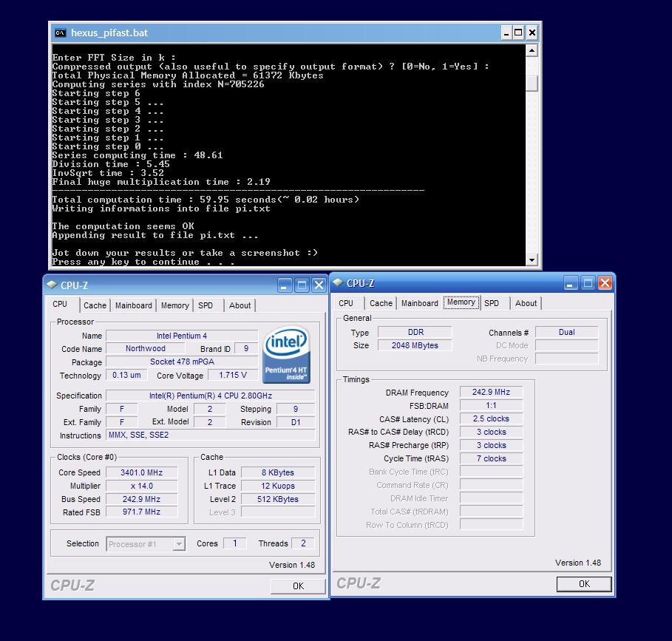Close the left CPU-Z window
The width and height of the screenshot is (672, 641).
tap(319, 285)
